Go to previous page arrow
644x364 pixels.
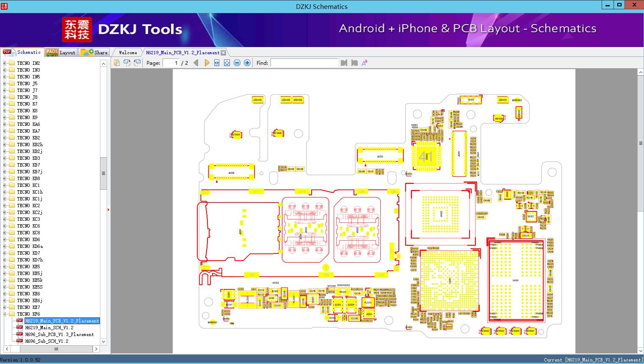coord(196,63)
